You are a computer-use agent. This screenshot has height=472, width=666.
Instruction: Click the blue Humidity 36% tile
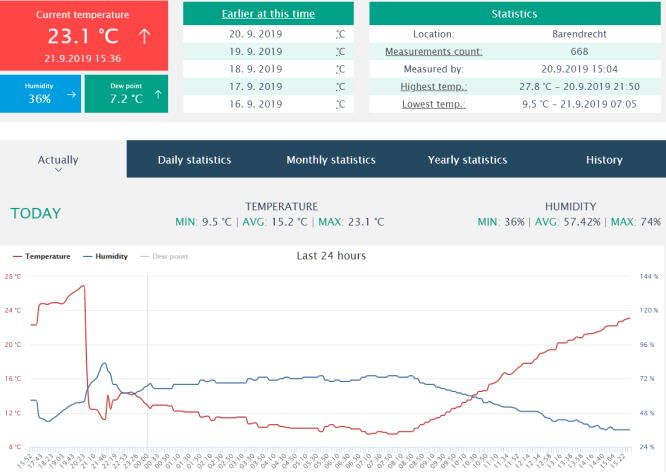pyautogui.click(x=40, y=93)
